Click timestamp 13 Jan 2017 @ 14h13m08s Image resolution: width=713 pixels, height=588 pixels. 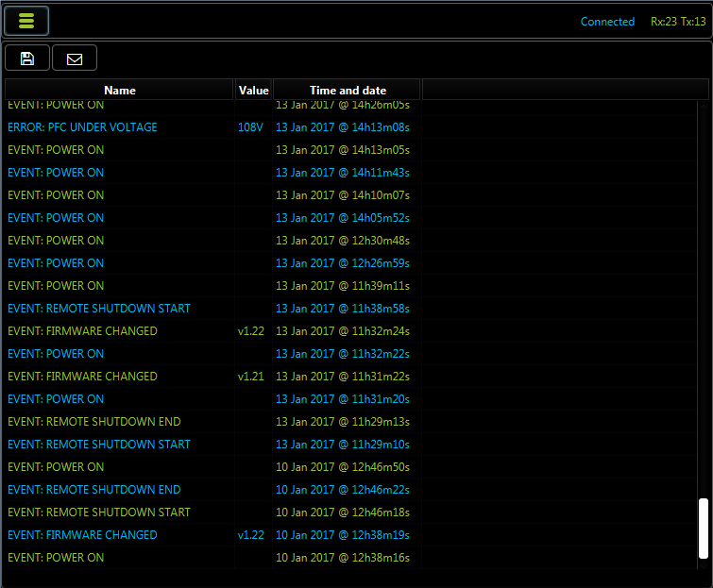343,127
